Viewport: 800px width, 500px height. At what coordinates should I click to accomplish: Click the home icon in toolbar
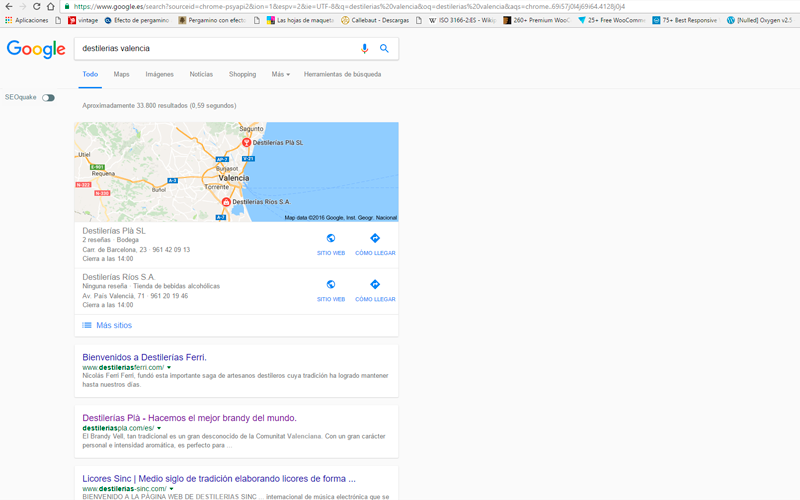[x=51, y=6]
